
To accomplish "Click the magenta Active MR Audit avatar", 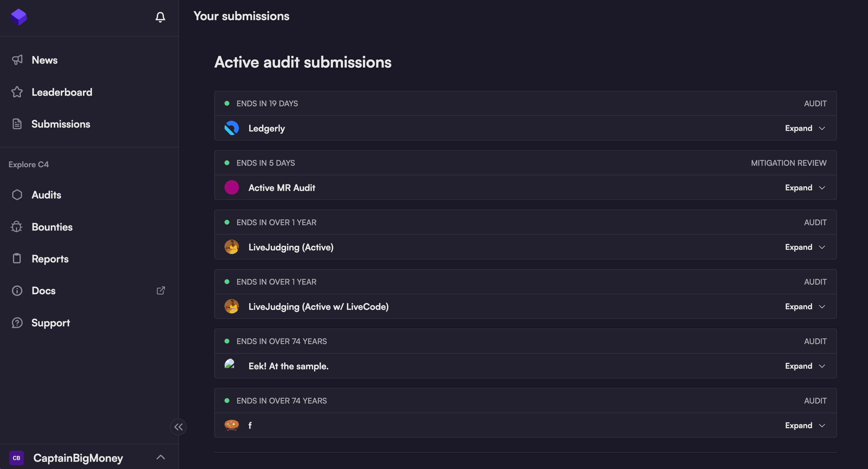I will tap(231, 188).
